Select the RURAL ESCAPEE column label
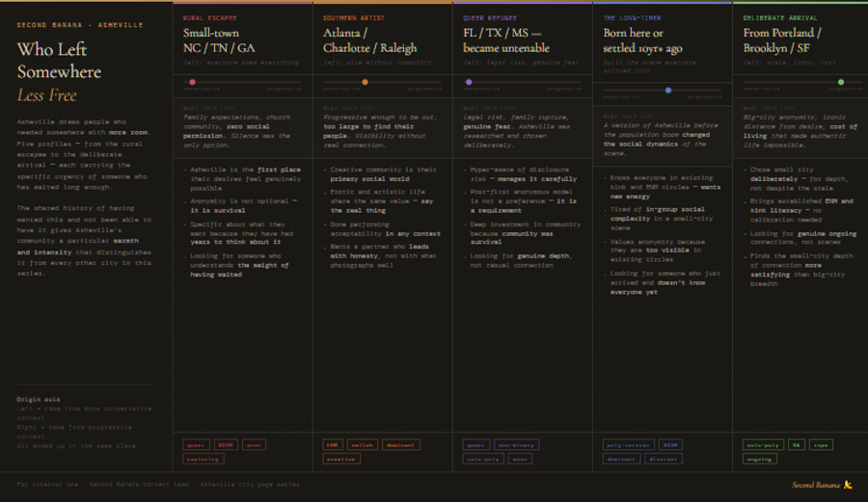The image size is (868, 502). [x=210, y=18]
